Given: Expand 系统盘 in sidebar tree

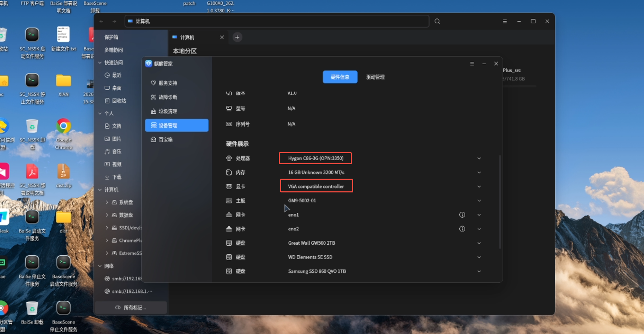Looking at the screenshot, I should (107, 202).
